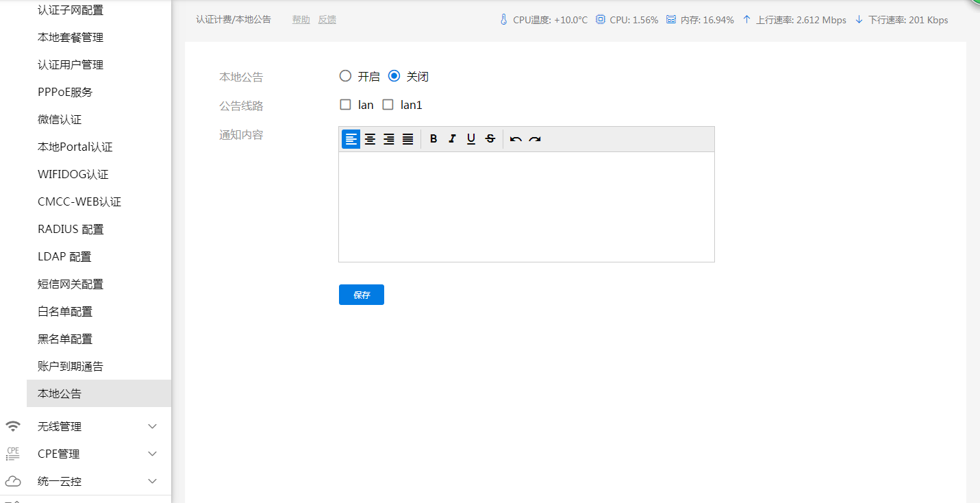Click inside the 通知内容 text area
Viewport: 980px width, 503px height.
coord(526,206)
